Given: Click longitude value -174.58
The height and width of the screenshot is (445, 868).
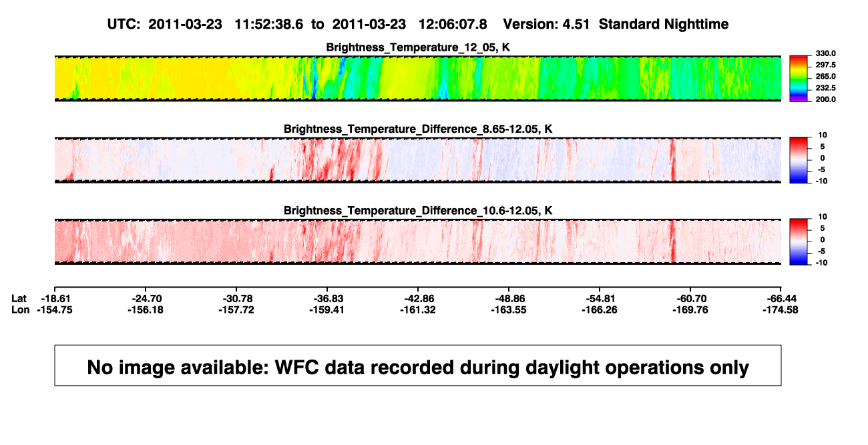Looking at the screenshot, I should [x=781, y=310].
